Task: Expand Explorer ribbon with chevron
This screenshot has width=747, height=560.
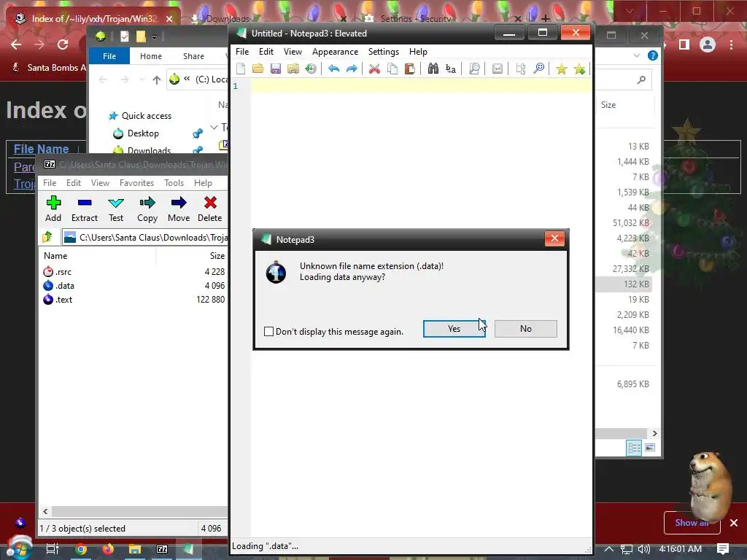Action: coord(636,55)
